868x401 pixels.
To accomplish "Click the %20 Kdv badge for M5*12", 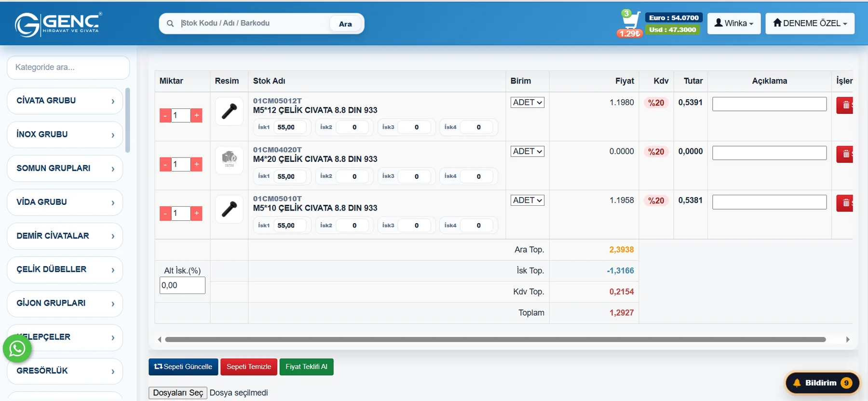I will click(656, 103).
